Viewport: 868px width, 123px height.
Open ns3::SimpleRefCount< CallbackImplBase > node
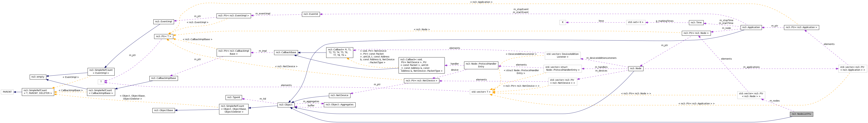tap(101, 92)
